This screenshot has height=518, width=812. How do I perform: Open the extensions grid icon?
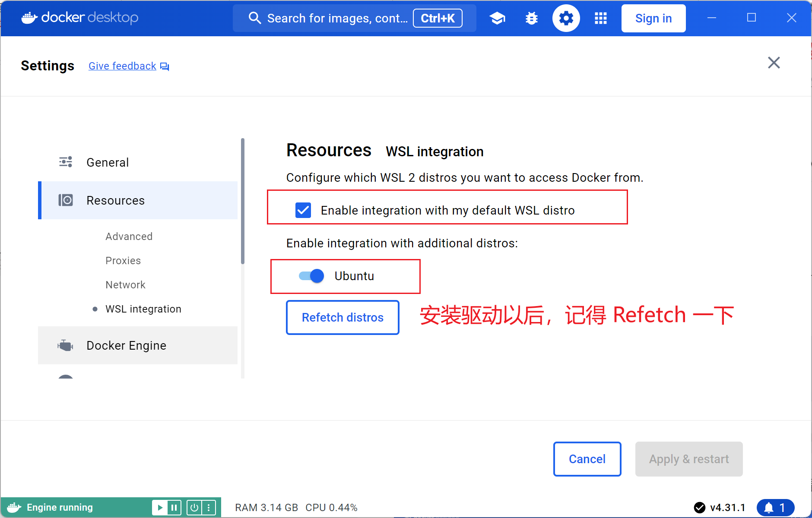tap(600, 18)
